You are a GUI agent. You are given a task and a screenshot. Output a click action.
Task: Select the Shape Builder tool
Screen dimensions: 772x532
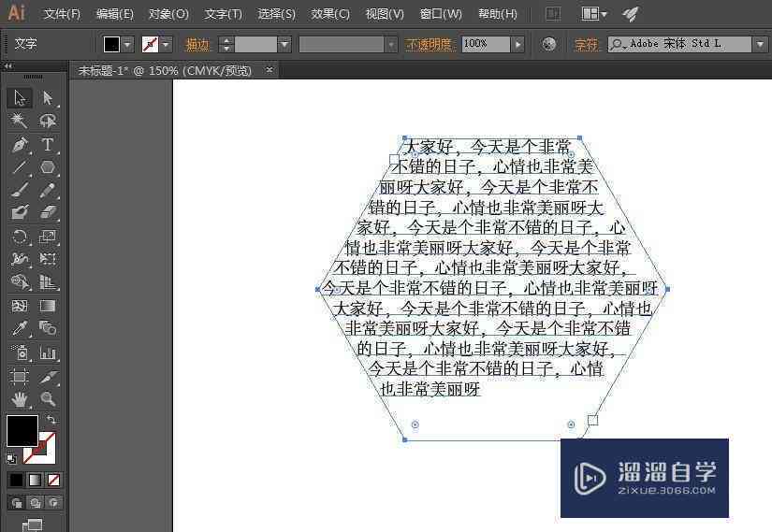20,282
